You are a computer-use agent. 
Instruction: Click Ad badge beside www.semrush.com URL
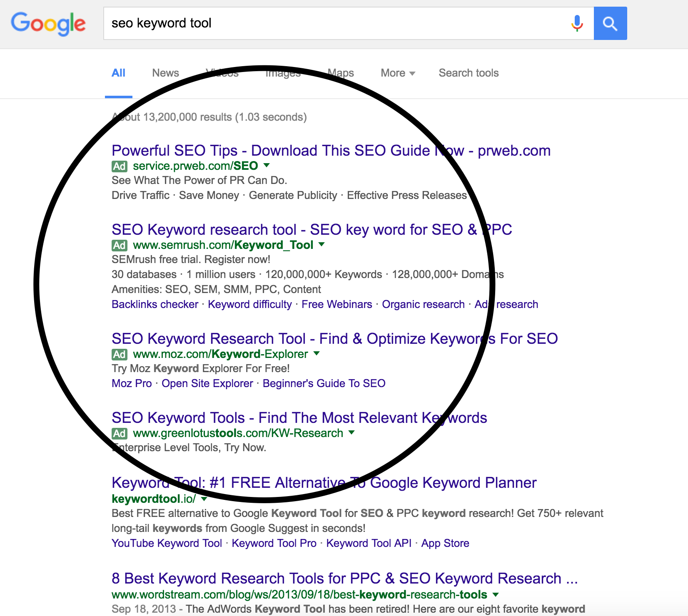coord(120,245)
